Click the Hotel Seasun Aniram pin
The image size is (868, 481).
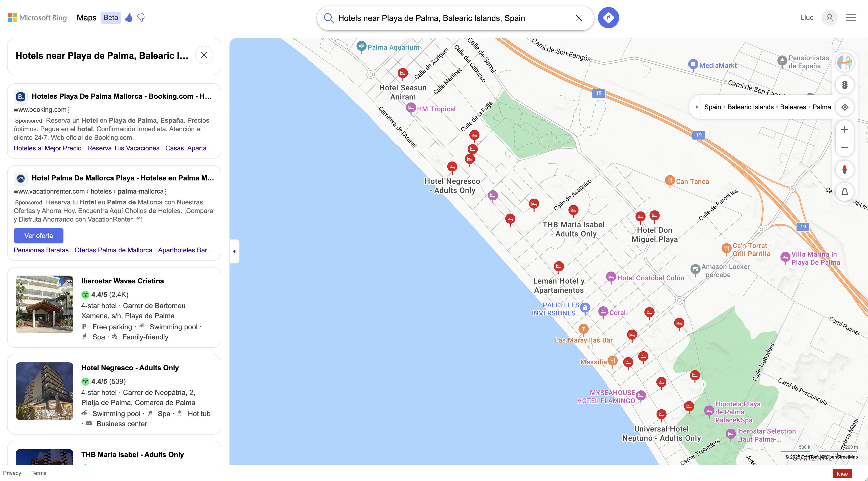coord(403,73)
